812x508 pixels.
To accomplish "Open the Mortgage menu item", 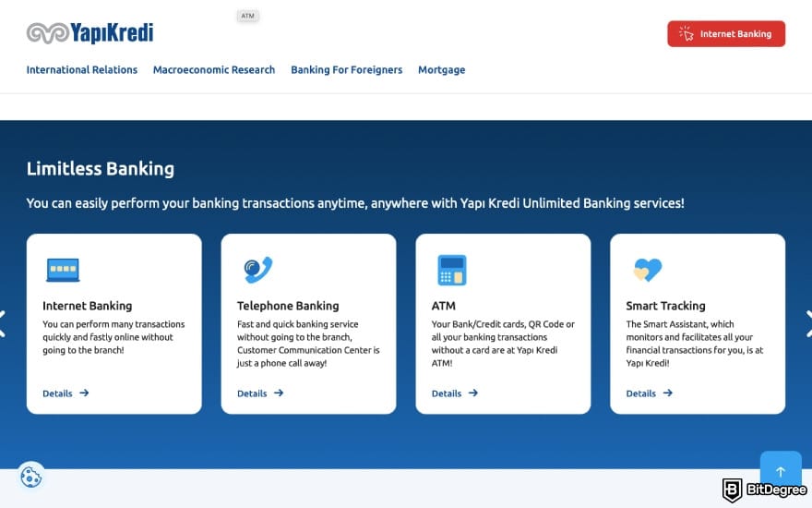I will (x=442, y=70).
